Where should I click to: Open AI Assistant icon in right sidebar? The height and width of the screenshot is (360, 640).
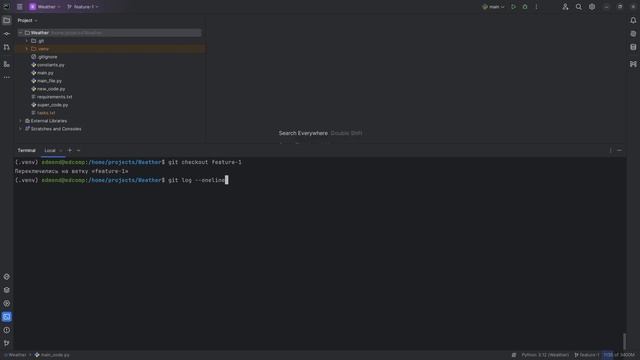click(633, 34)
